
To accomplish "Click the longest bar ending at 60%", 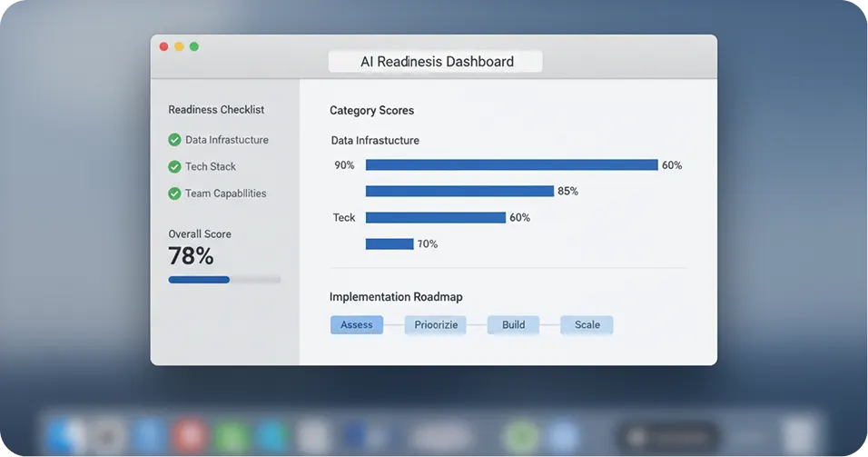I will click(511, 164).
